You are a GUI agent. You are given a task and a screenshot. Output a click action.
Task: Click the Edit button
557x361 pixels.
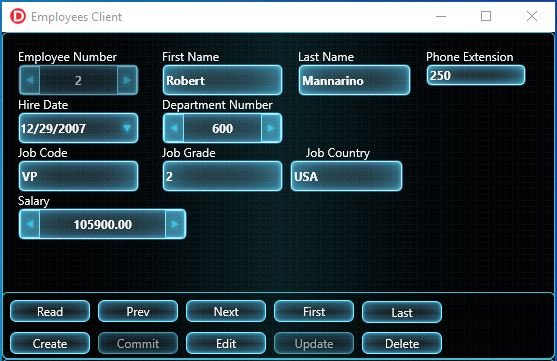(226, 343)
